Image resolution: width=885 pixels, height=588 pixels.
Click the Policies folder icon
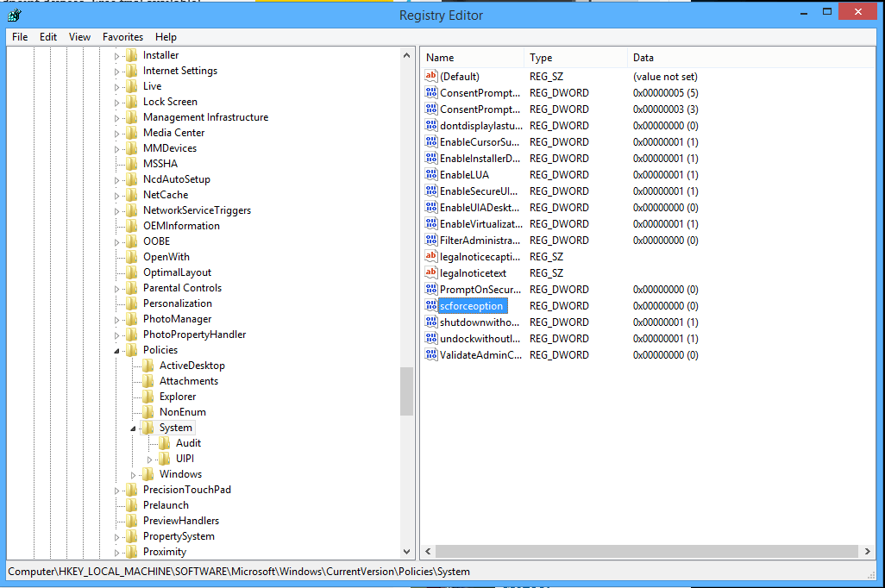tap(131, 349)
